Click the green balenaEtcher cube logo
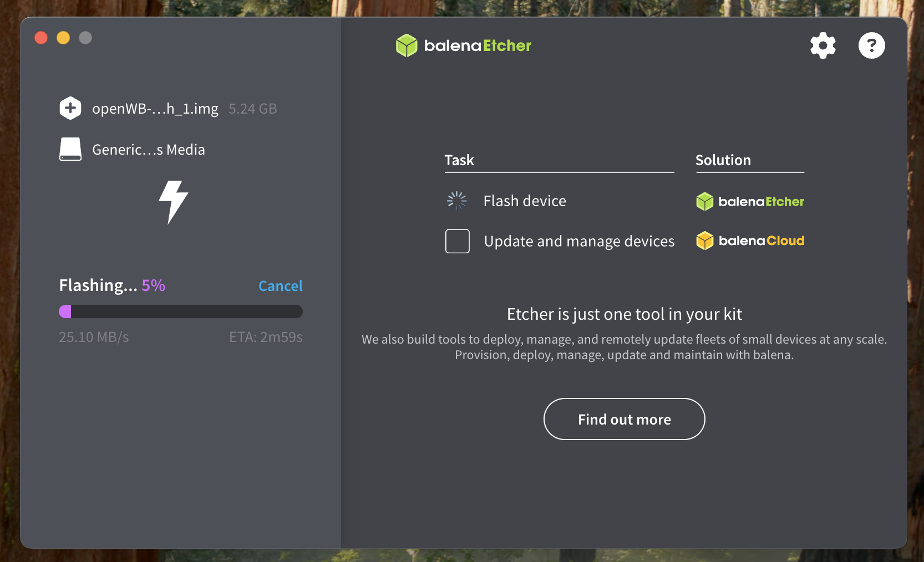Screen dimensions: 924x562 [x=407, y=45]
